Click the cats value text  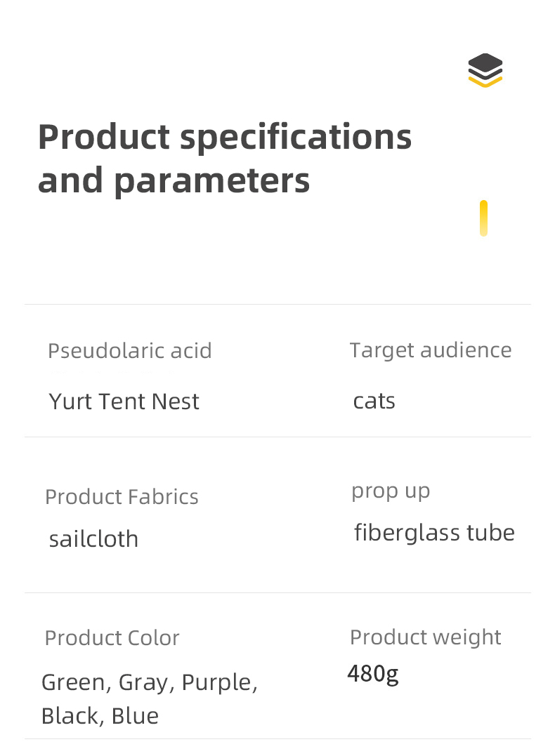374,402
